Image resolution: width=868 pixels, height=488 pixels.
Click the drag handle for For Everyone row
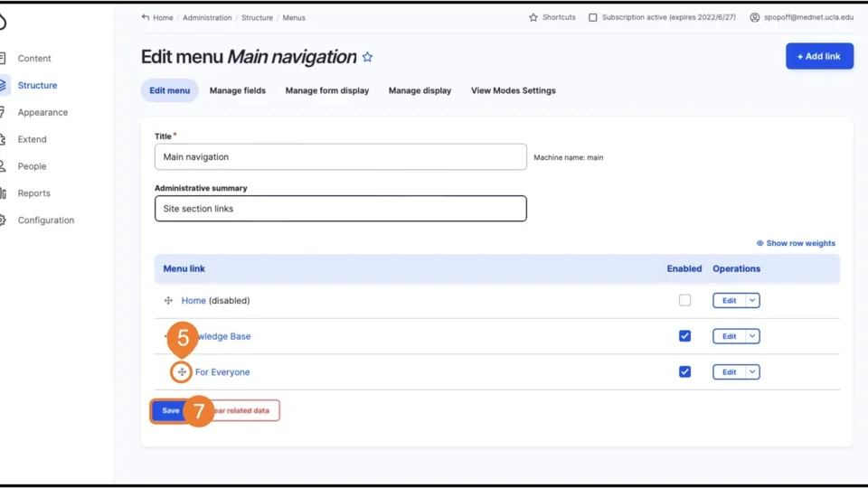[182, 371]
